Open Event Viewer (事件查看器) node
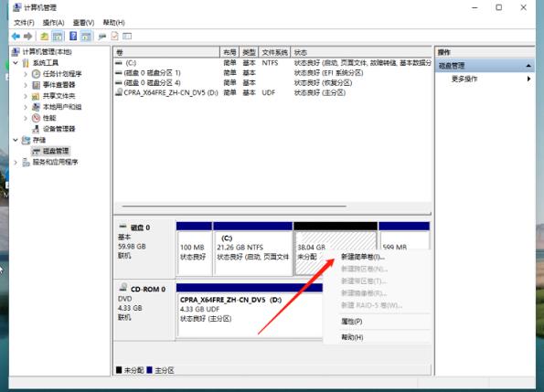 click(59, 85)
